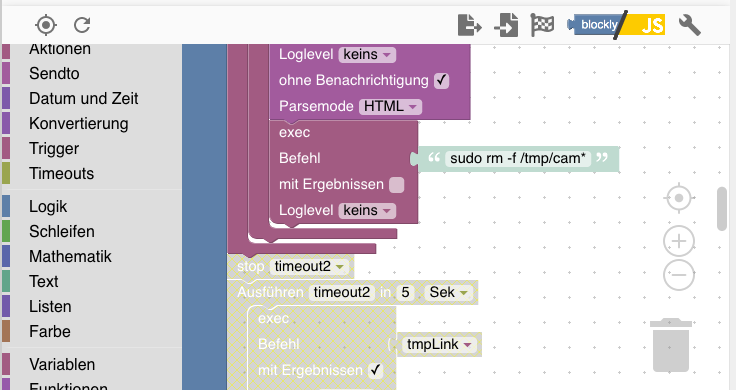Click the 'sudo rm -f /tmp/cam*' text field

518,159
